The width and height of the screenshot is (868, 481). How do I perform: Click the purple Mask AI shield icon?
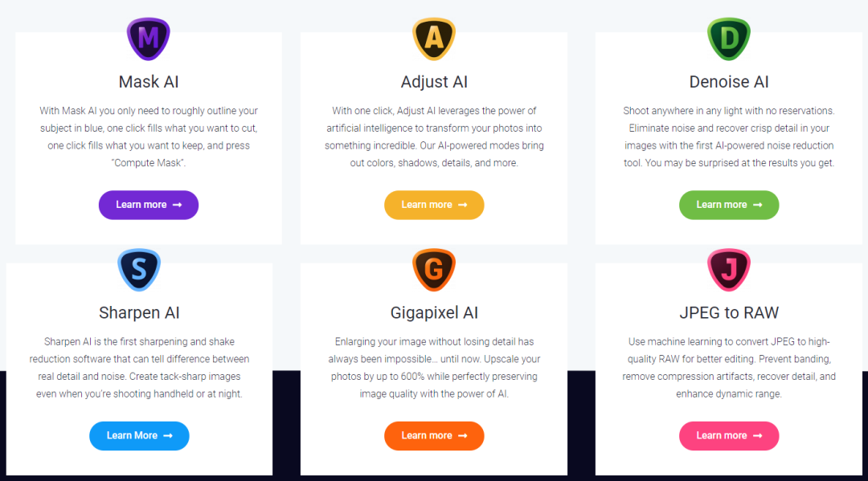[x=149, y=39]
